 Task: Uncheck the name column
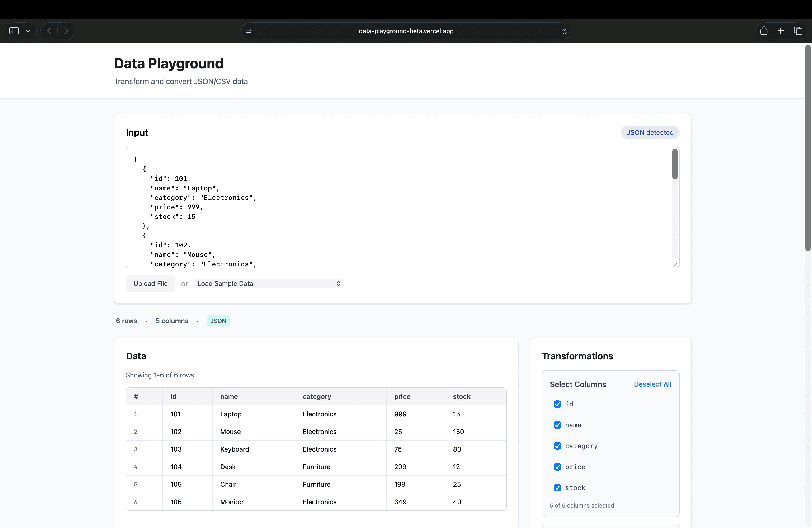click(x=557, y=425)
